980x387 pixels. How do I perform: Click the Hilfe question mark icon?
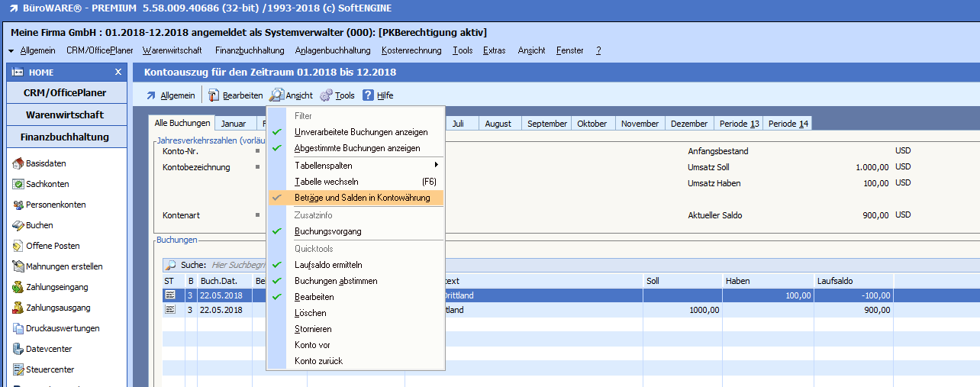click(x=368, y=95)
